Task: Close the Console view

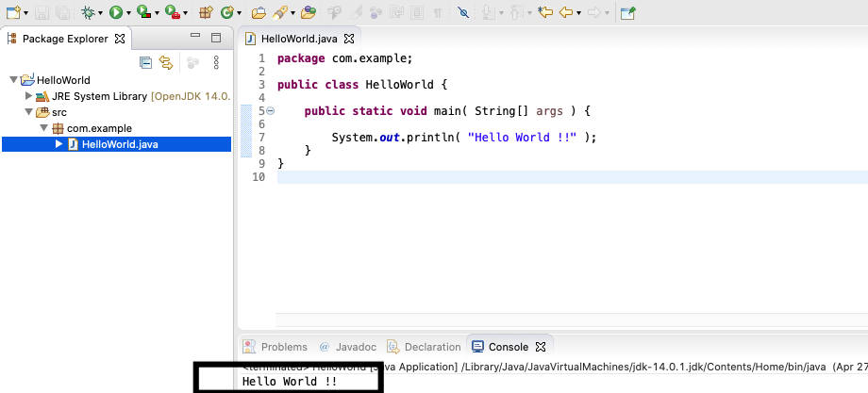Action: [x=541, y=347]
